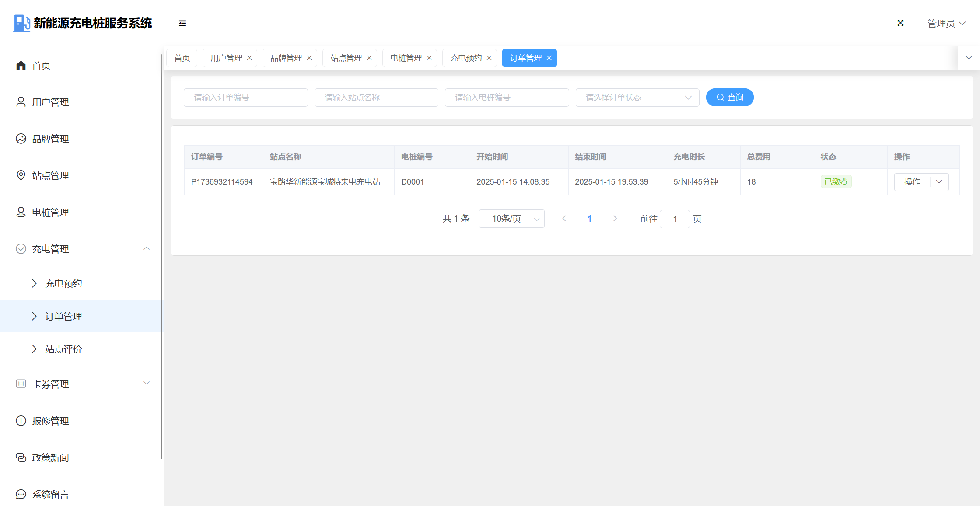This screenshot has height=506, width=980.
Task: Open 电桩管理 in the sidebar
Action: (x=50, y=212)
